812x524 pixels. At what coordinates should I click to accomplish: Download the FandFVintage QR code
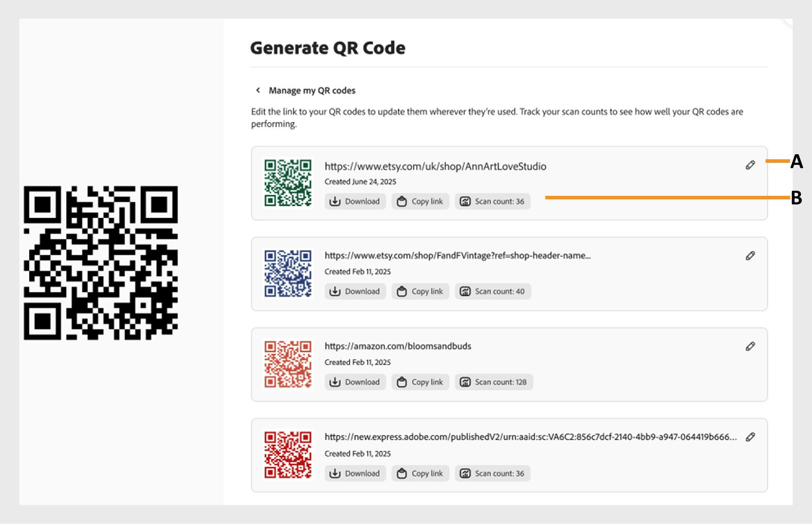[x=355, y=292]
